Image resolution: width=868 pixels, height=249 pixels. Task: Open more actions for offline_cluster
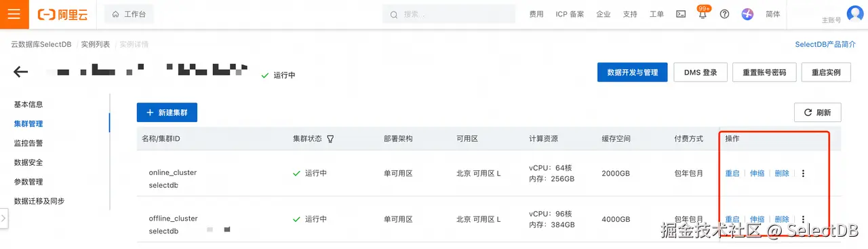(x=803, y=219)
